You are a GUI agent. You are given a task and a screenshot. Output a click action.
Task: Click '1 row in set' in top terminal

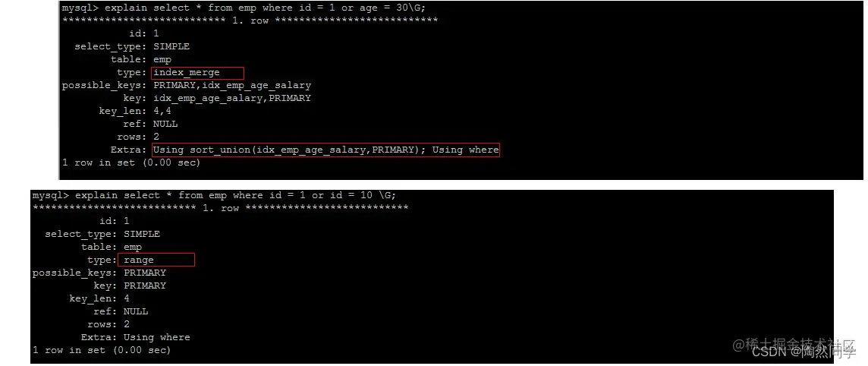pyautogui.click(x=131, y=162)
